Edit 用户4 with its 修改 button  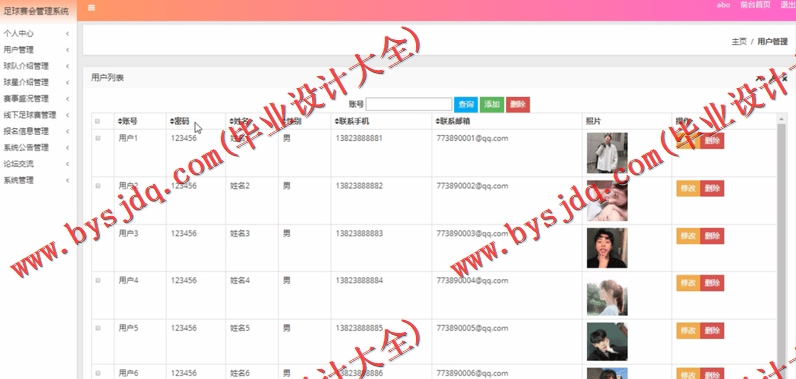coord(688,283)
